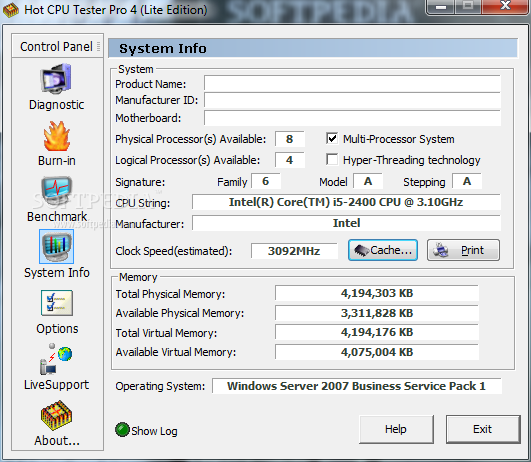Click CPU String i5-2400 text
The height and width of the screenshot is (462, 531).
coord(346,202)
